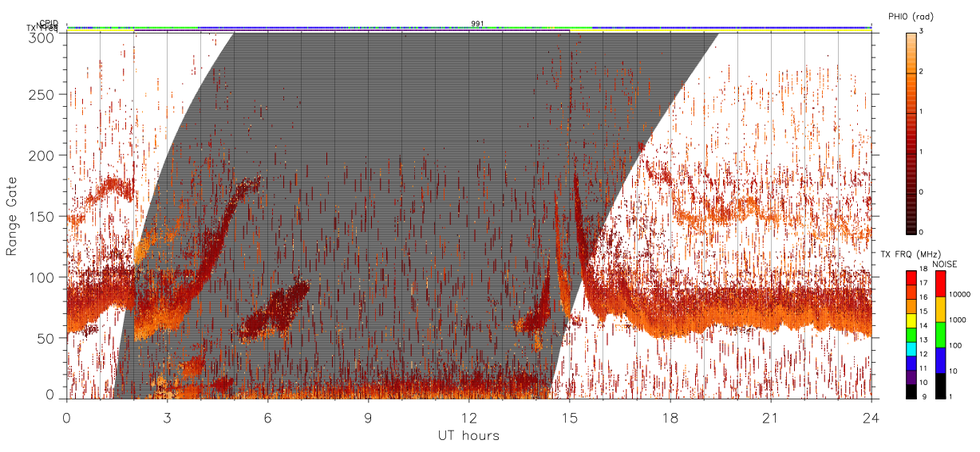
Task: Click the TX FRQ legend value '17'
Action: (923, 283)
